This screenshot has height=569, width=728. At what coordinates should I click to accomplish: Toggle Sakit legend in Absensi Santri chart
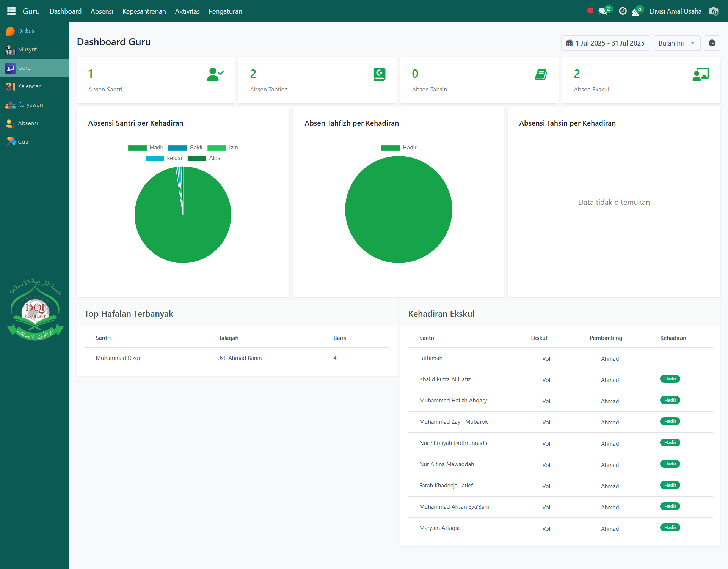click(x=186, y=148)
